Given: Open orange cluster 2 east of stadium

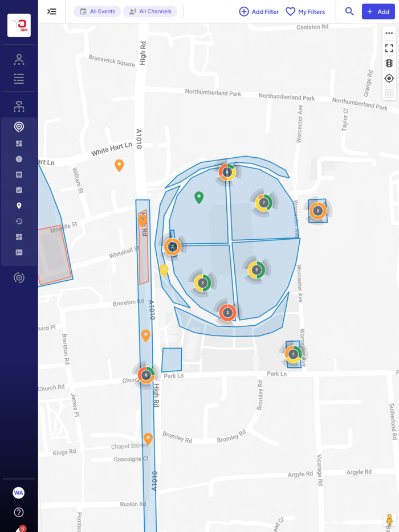Looking at the screenshot, I should pyautogui.click(x=318, y=211).
